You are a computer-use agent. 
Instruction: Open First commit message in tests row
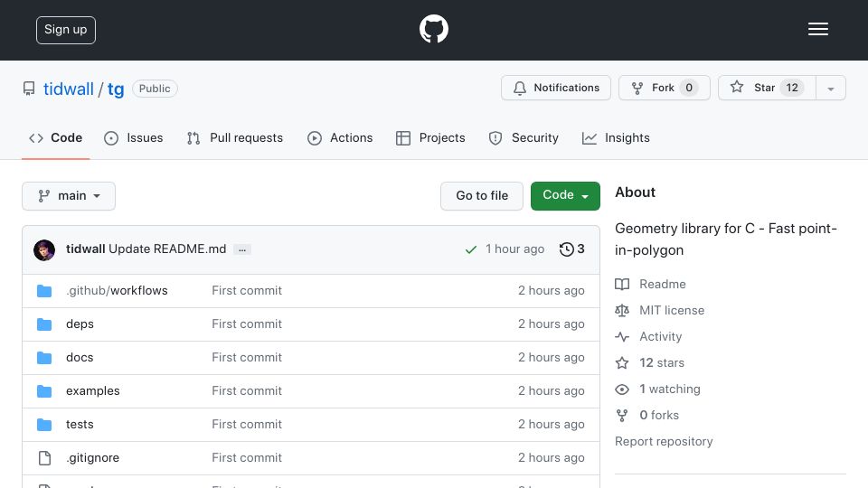(x=247, y=425)
